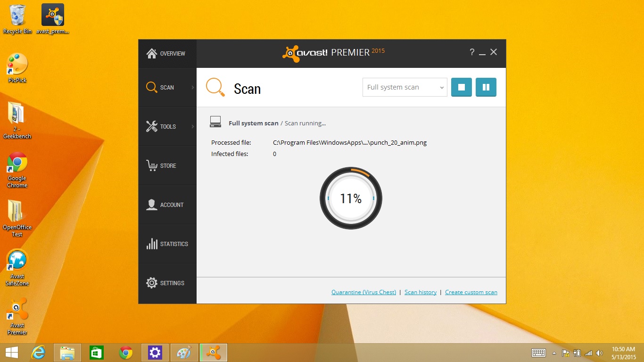Click the battery power tray icon

pos(577,353)
